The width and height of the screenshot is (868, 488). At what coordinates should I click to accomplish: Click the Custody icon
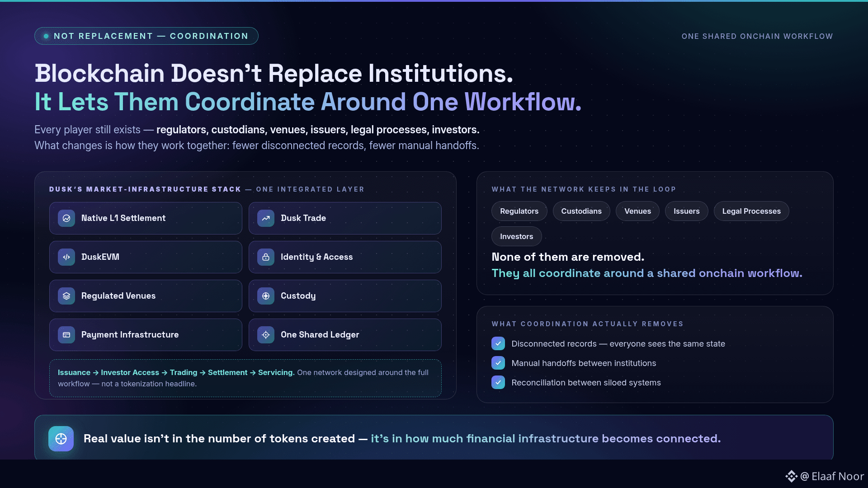pyautogui.click(x=266, y=296)
